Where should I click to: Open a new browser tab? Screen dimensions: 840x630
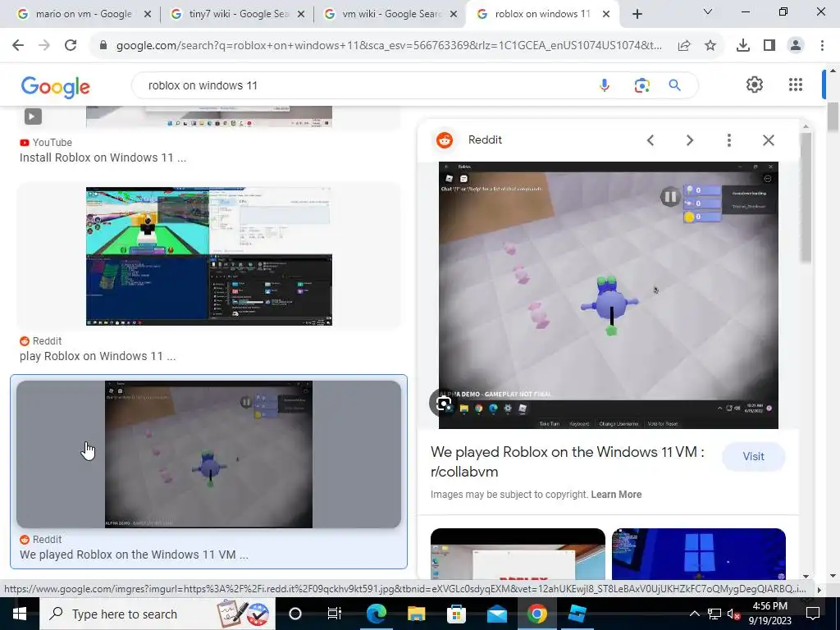click(637, 15)
